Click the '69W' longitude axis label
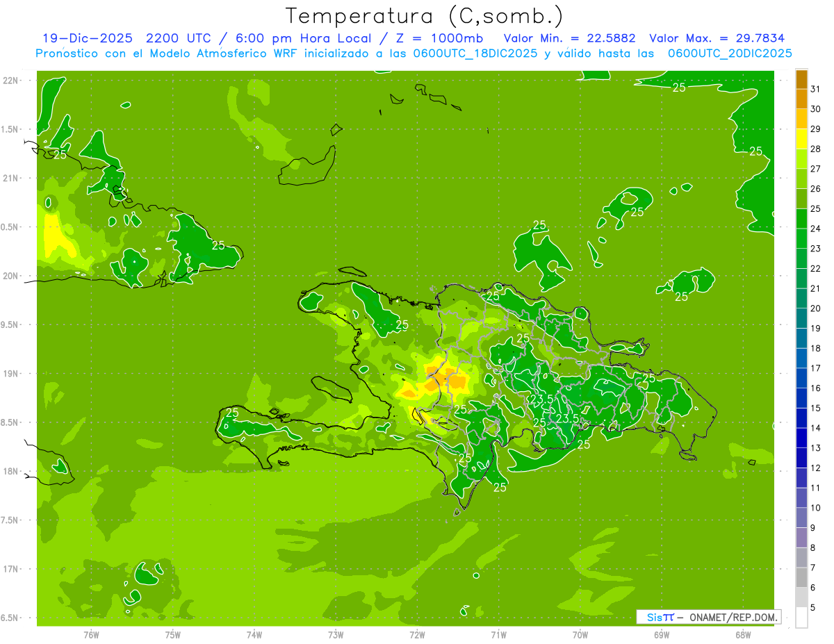The height and width of the screenshot is (644, 834). (661, 634)
